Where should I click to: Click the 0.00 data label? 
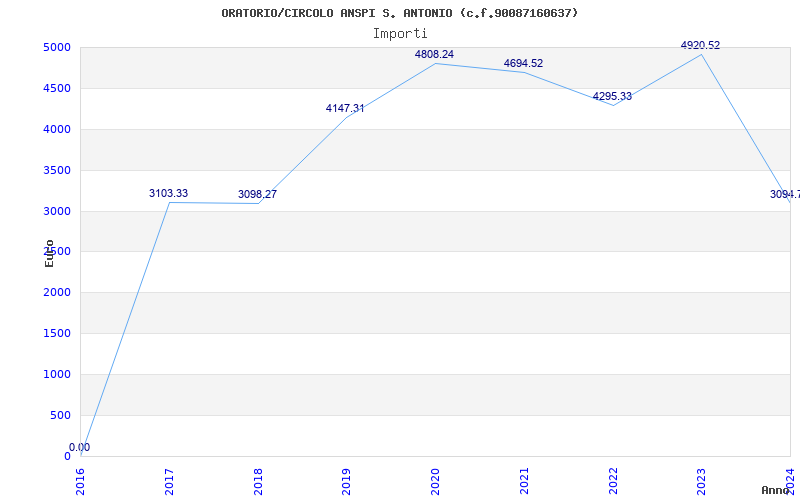coord(80,447)
